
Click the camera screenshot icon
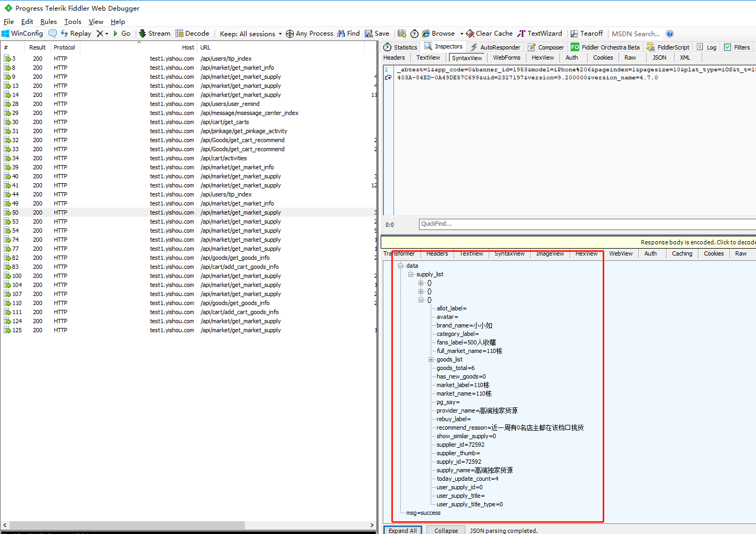click(402, 34)
